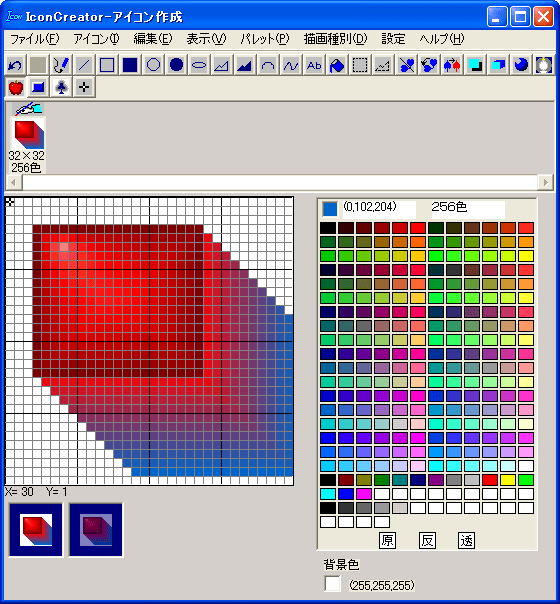560x604 pixels.
Task: Click the dimmed selected icon preview
Action: [x=96, y=530]
